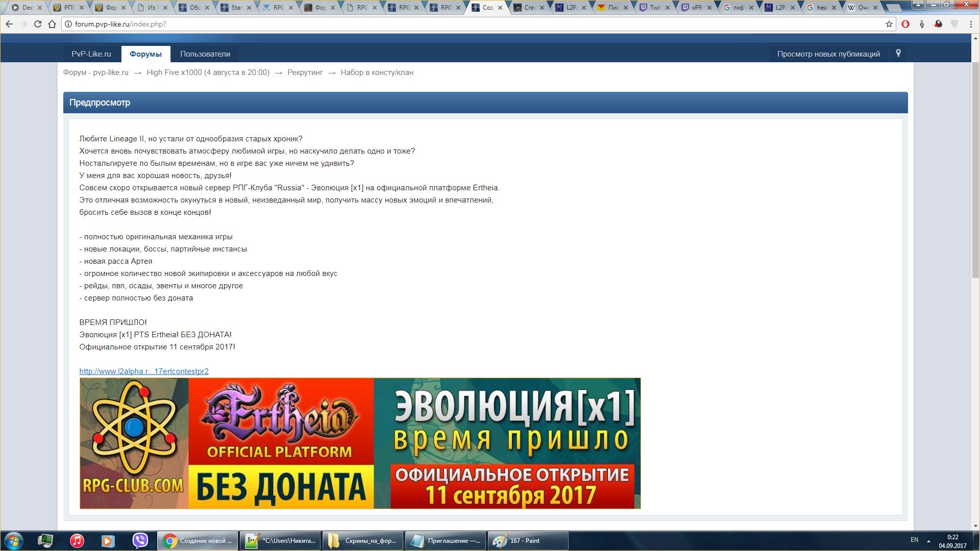This screenshot has width=980, height=551.
Task: Follow the l2alpha.r...17ertcontestpr2 link
Action: 144,371
